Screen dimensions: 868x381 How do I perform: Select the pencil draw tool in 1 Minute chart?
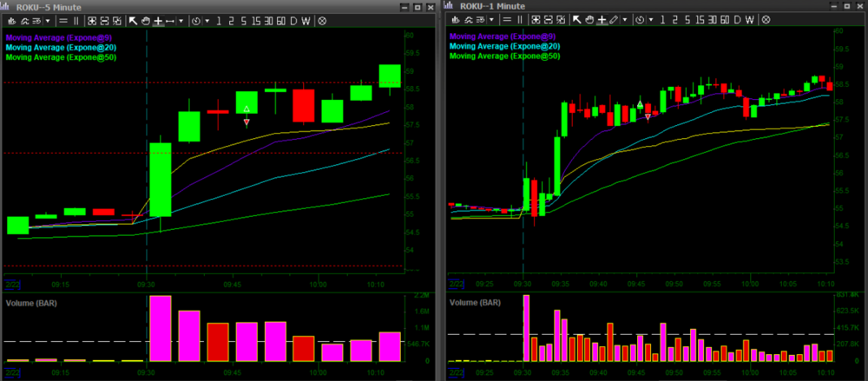(x=614, y=19)
